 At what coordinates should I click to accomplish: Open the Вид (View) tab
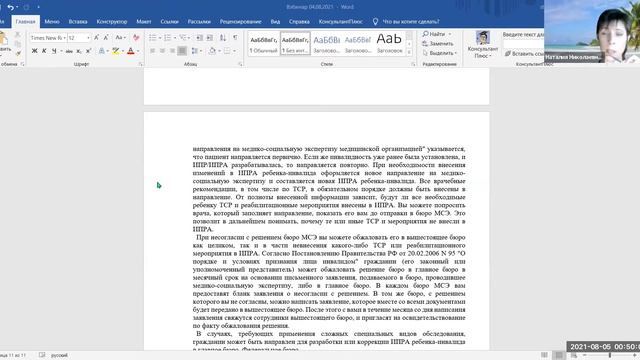(x=276, y=22)
